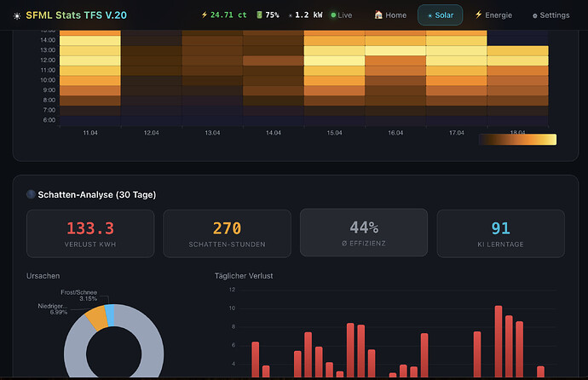
Task: Click the 12 axis value in loss chart
Action: pyautogui.click(x=232, y=290)
